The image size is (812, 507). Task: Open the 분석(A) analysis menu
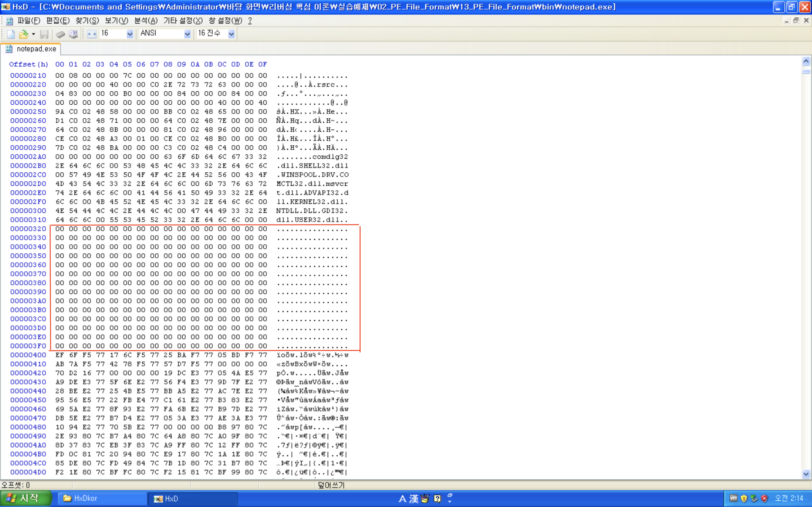click(146, 21)
